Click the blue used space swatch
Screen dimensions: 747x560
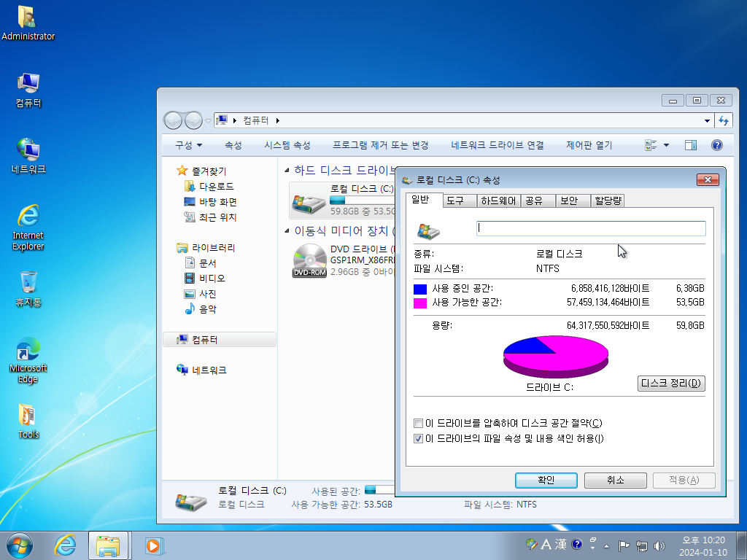[419, 289]
